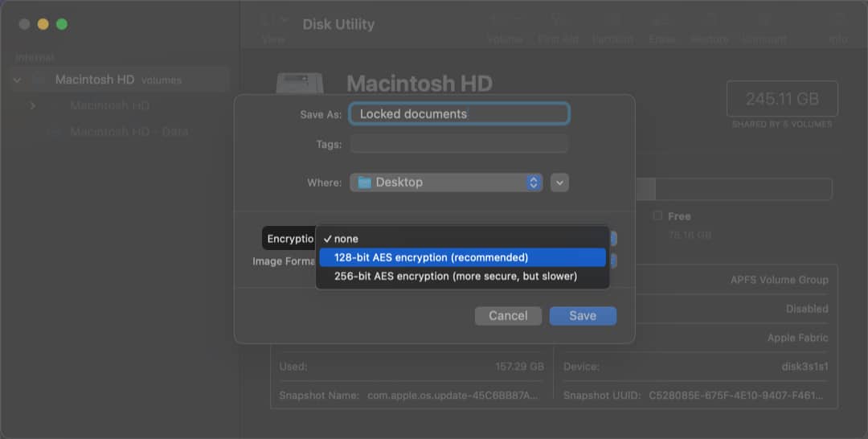Click the Cancel button in dialog
This screenshot has height=439, width=868.
tap(508, 315)
